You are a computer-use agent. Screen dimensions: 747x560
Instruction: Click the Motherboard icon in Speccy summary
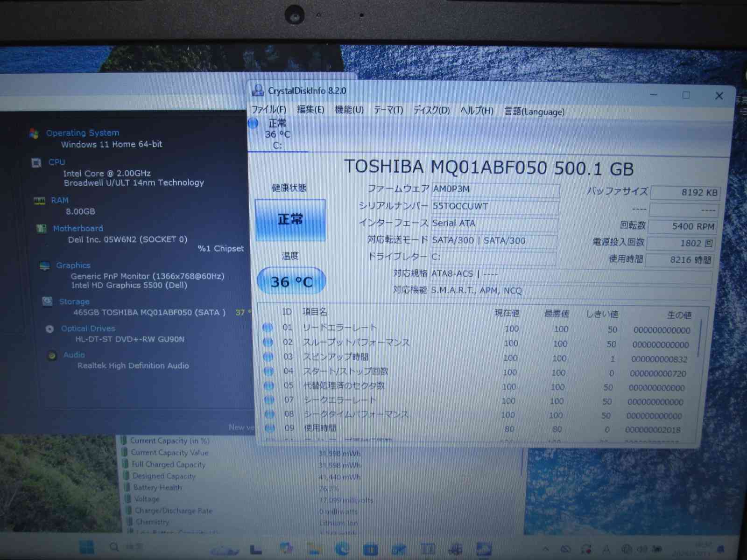coord(42,229)
